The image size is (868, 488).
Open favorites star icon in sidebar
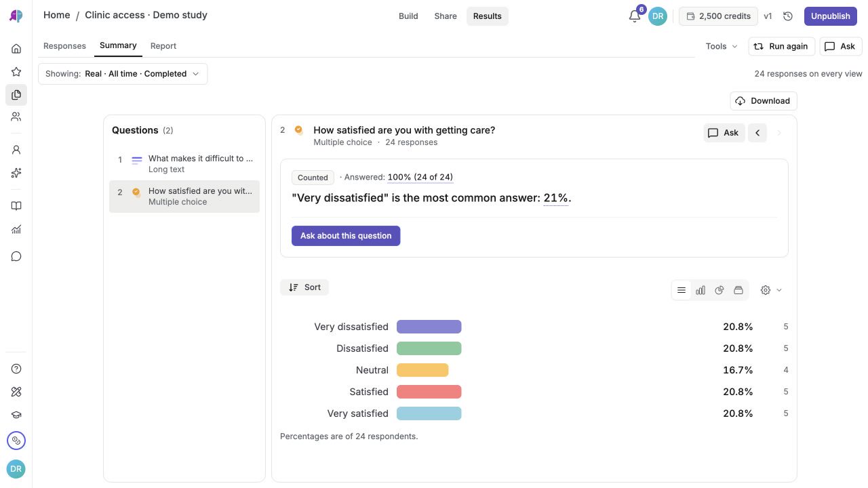16,72
